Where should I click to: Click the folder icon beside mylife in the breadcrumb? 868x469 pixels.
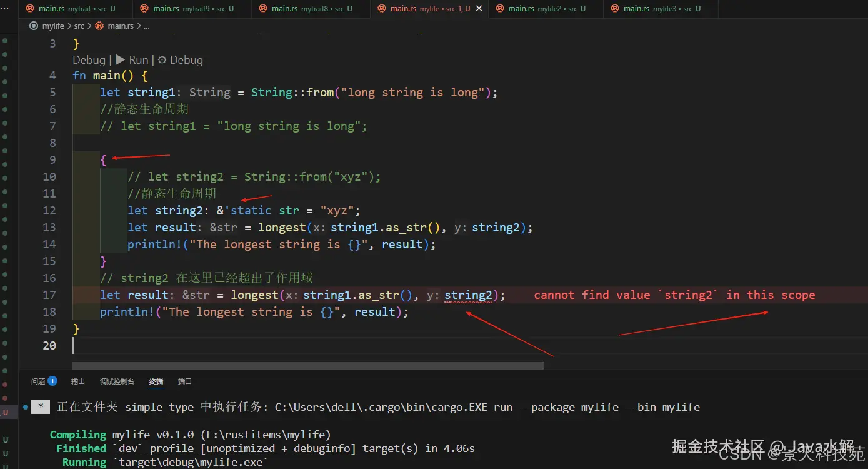pos(34,26)
